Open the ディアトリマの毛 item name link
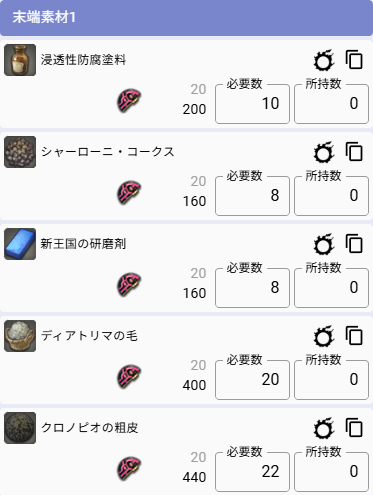The width and height of the screenshot is (373, 495). click(89, 336)
